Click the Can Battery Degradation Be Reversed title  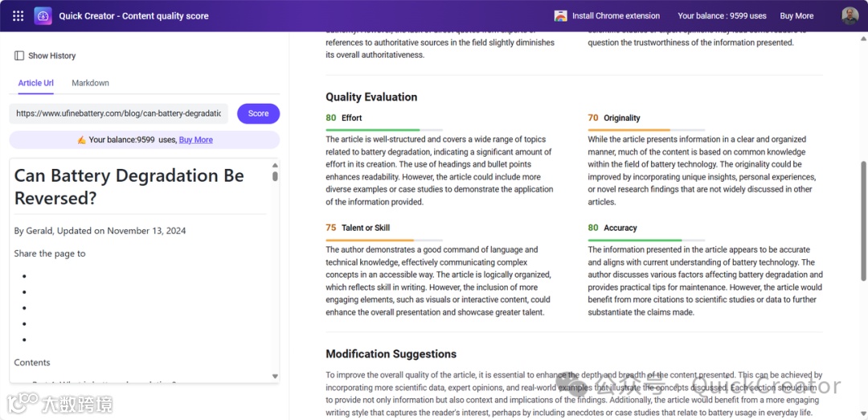(129, 187)
